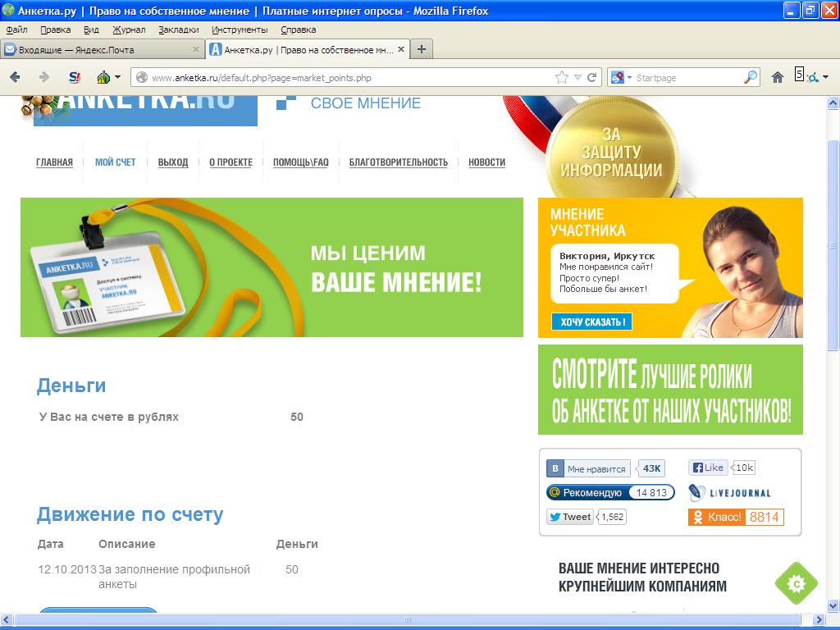
Task: Click the VK 43K like counter
Action: click(651, 468)
